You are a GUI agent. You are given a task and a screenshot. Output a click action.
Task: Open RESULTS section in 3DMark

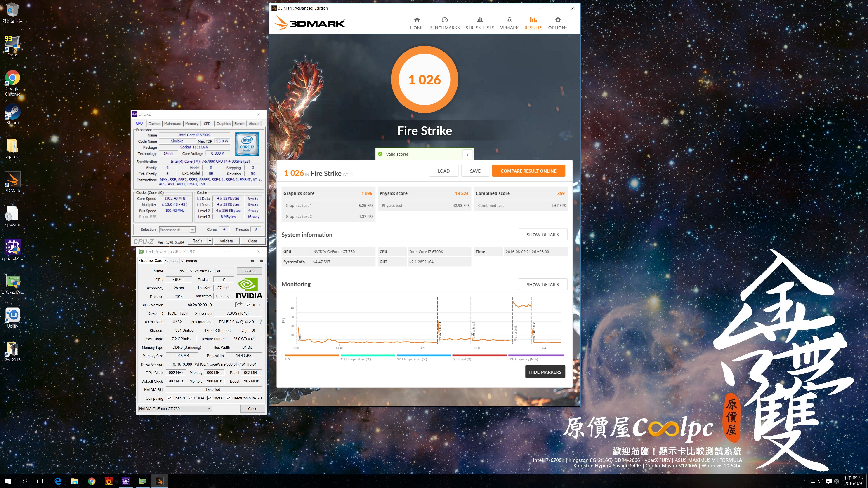(x=533, y=23)
